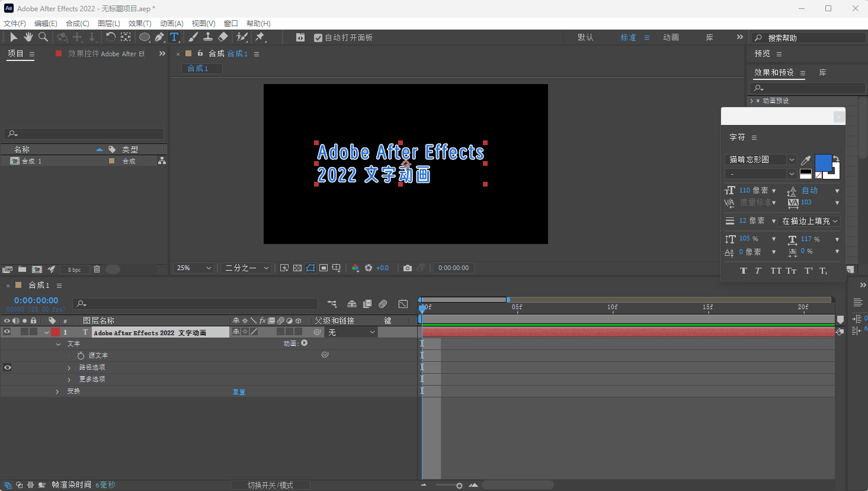Uncheck the 自动打开面板 checkbox
This screenshot has height=491, width=868.
318,38
